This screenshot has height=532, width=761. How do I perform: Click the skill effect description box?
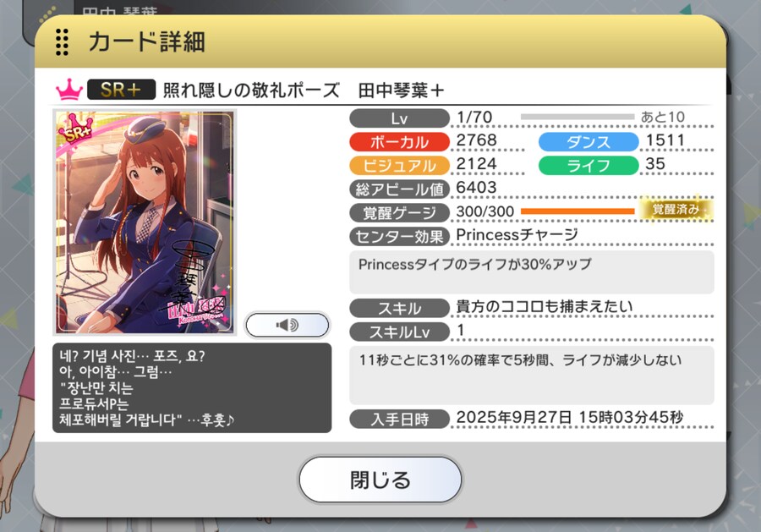click(532, 376)
